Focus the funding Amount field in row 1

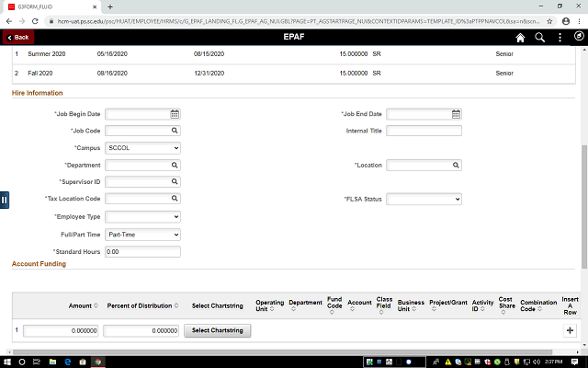61,331
